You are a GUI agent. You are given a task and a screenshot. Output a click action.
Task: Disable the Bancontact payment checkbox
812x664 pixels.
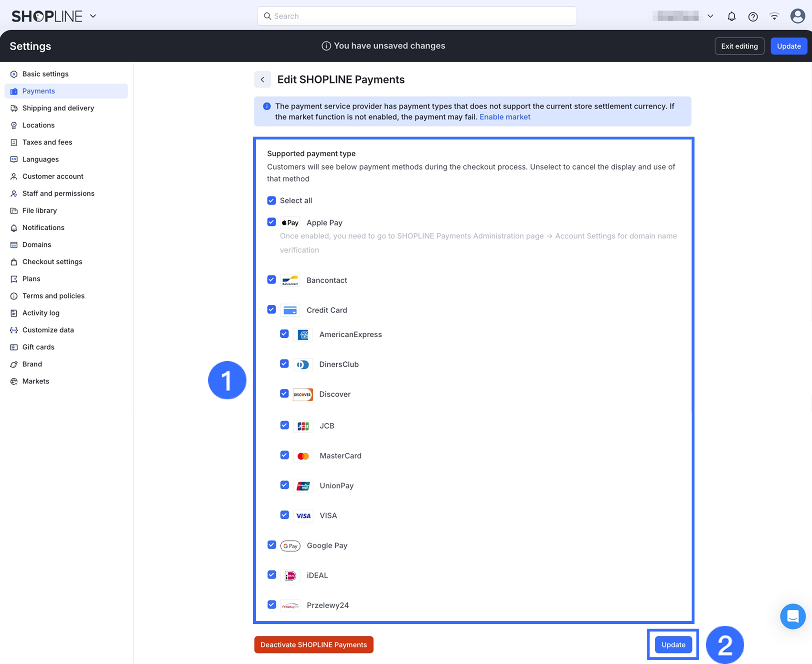click(x=272, y=280)
